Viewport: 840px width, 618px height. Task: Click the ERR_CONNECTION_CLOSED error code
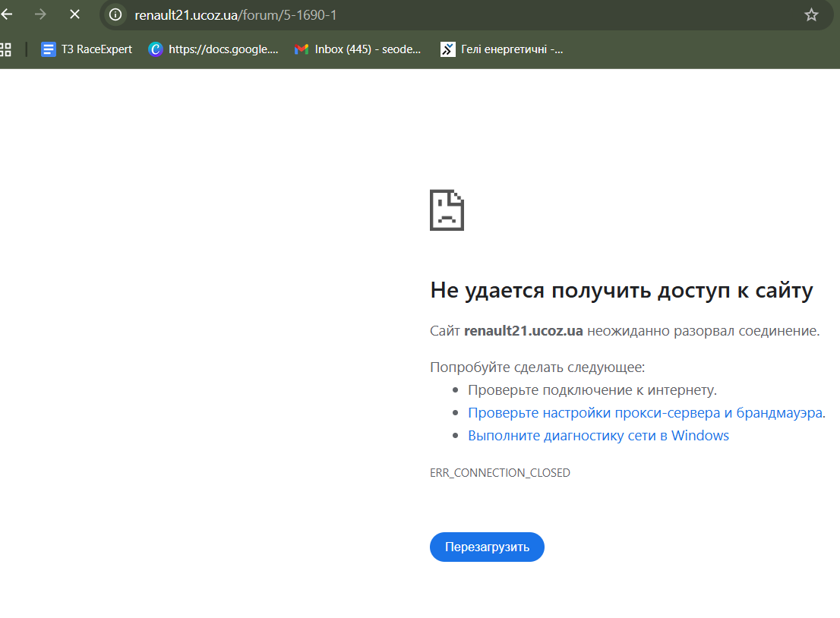click(x=500, y=473)
